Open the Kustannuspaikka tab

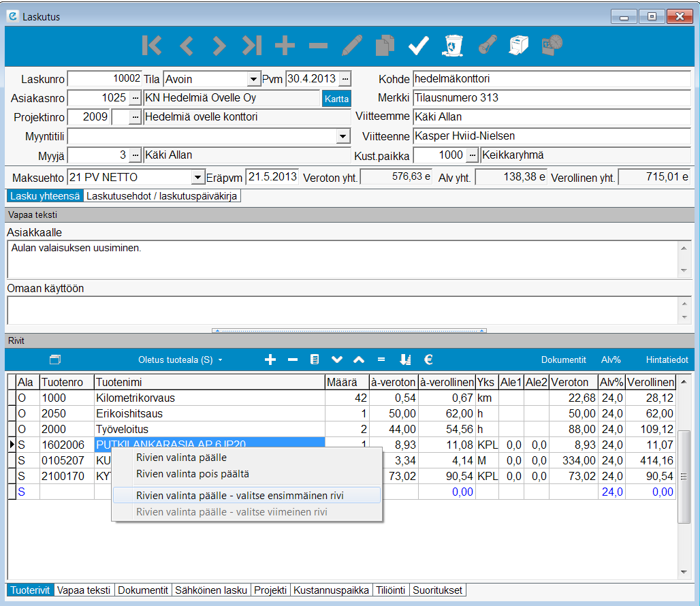point(331,590)
